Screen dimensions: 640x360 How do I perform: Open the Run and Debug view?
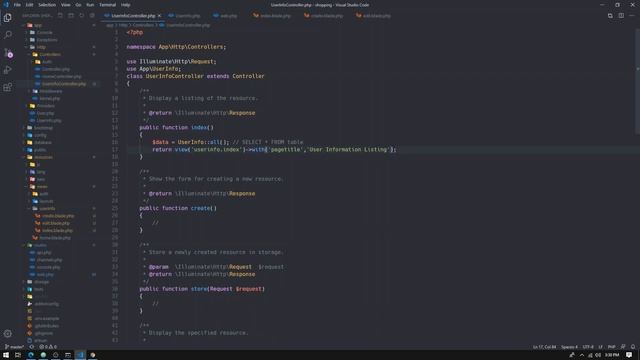[7, 70]
